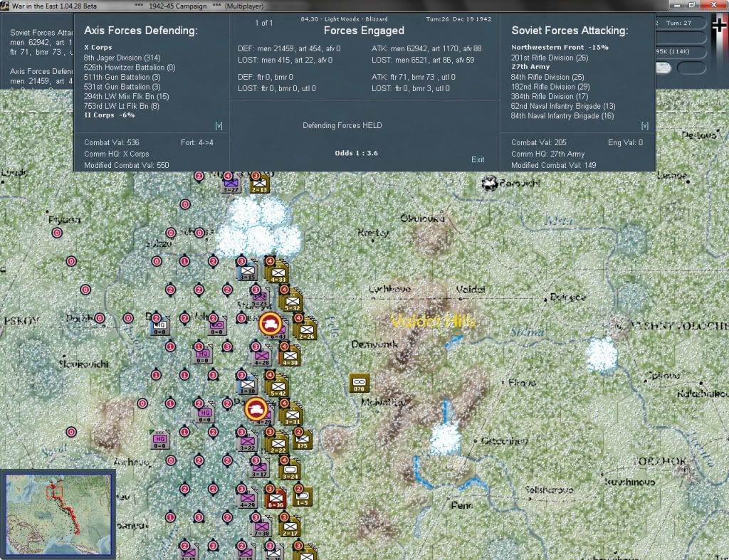Select the Axis unit counter labeled 4=28
Image resolution: width=729 pixels, height=560 pixels.
261,356
